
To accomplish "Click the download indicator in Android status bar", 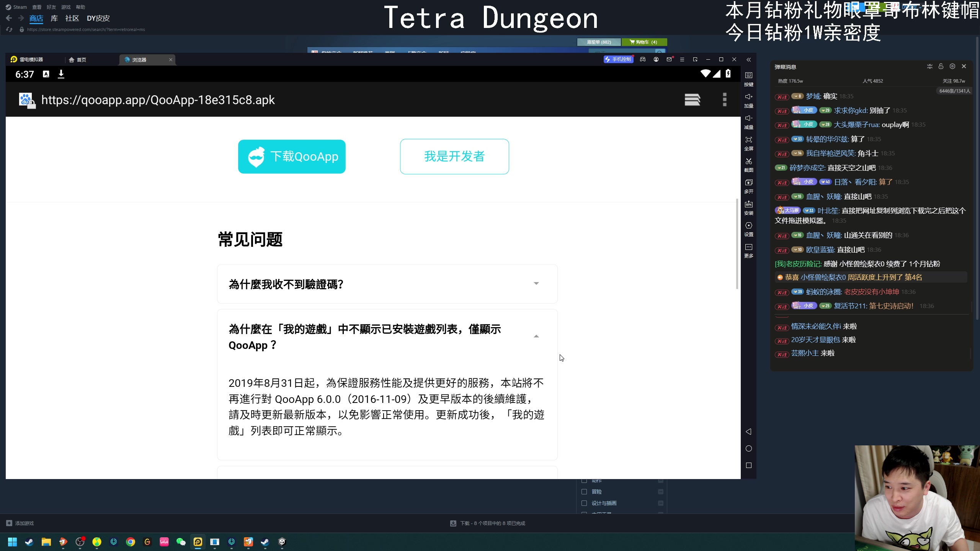I will (x=61, y=74).
